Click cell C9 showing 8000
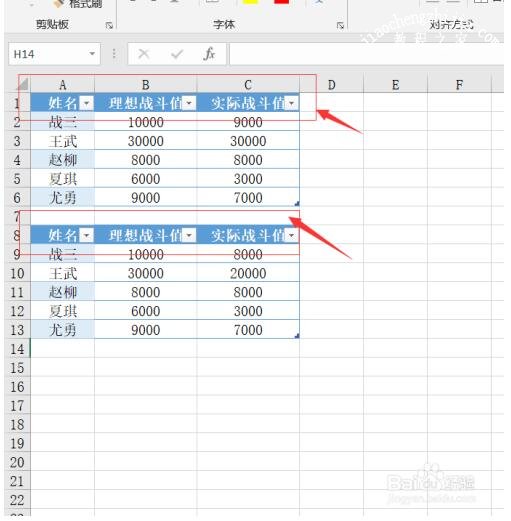 (248, 254)
